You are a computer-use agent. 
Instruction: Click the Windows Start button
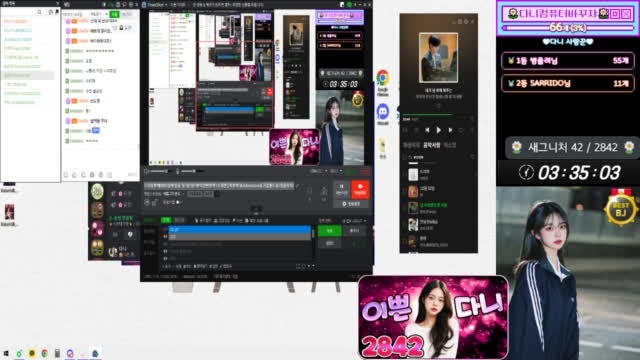[x=6, y=353]
